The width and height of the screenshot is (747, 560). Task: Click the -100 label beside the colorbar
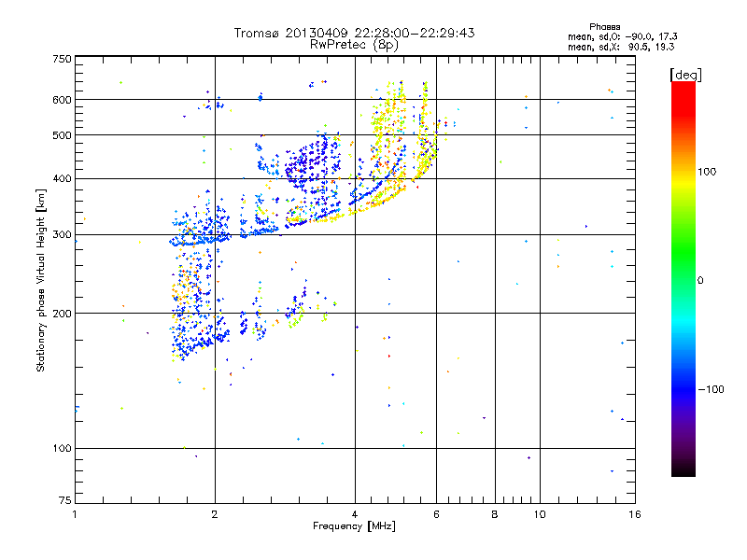pyautogui.click(x=711, y=389)
